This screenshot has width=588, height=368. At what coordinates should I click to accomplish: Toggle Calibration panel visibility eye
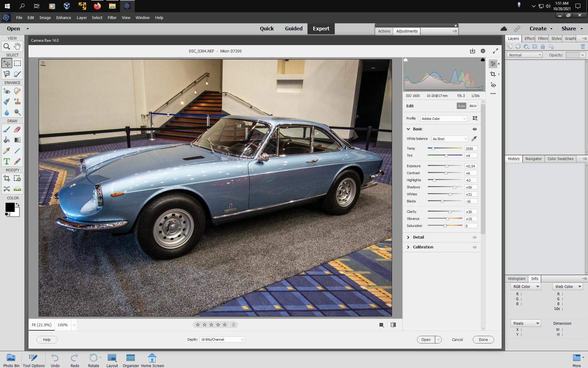(475, 247)
